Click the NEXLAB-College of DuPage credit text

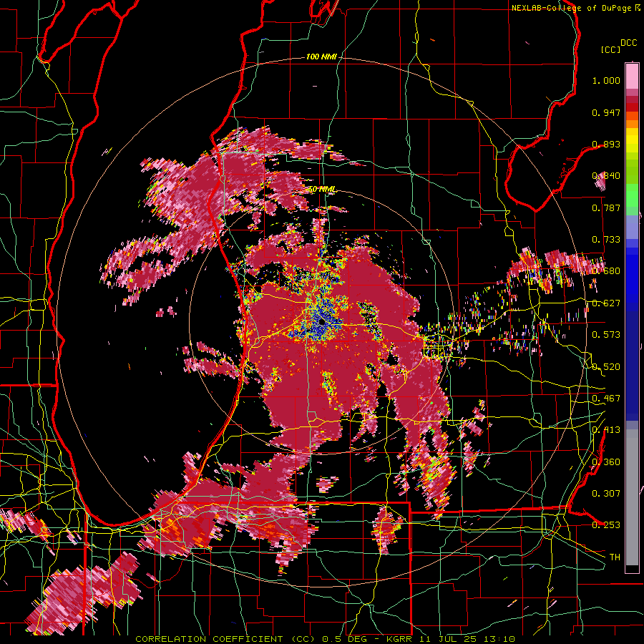point(576,8)
